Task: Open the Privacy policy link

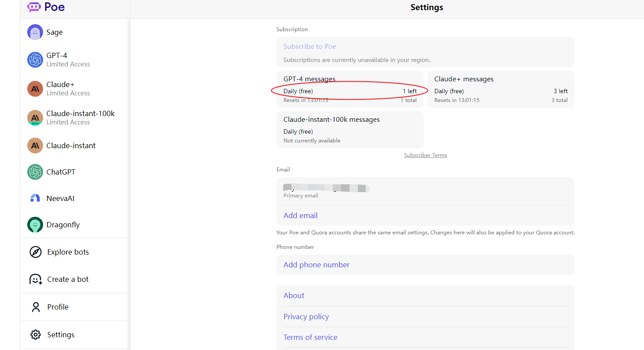Action: point(306,317)
